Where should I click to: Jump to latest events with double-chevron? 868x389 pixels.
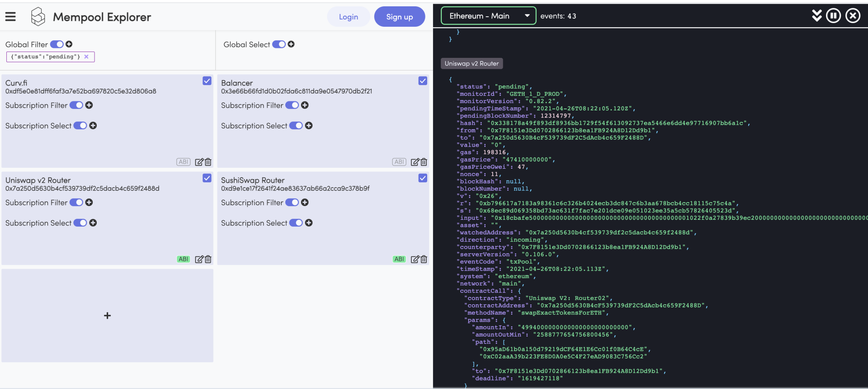(x=816, y=16)
